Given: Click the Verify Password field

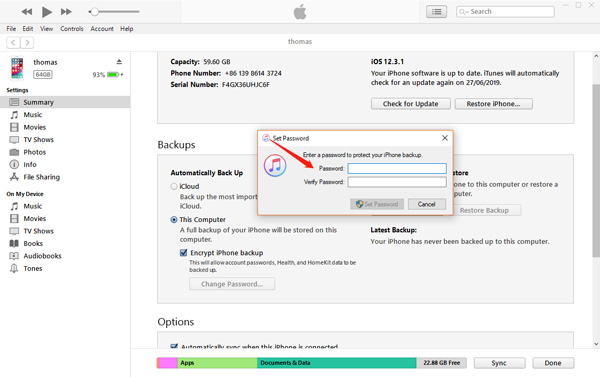Looking at the screenshot, I should pyautogui.click(x=397, y=182).
